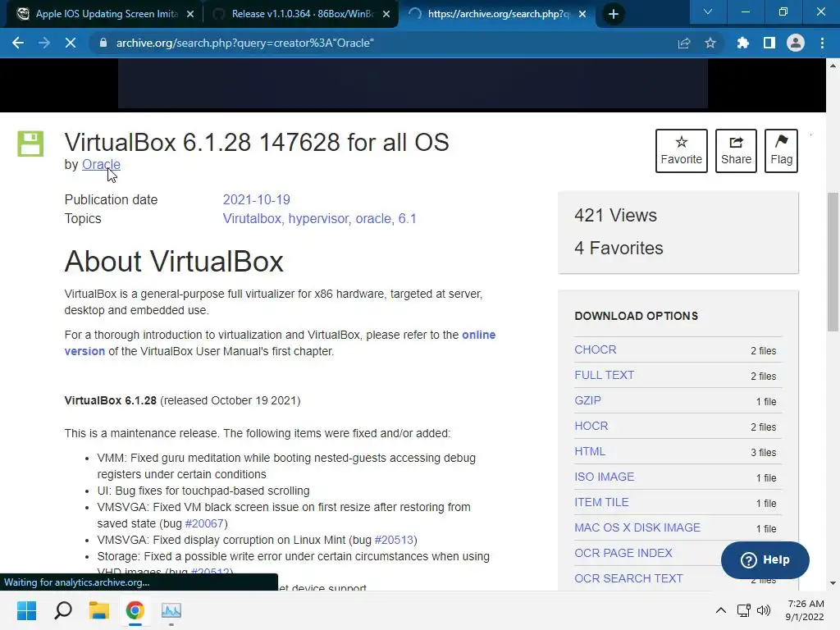Download the HTML files
840x630 pixels.
tap(590, 452)
